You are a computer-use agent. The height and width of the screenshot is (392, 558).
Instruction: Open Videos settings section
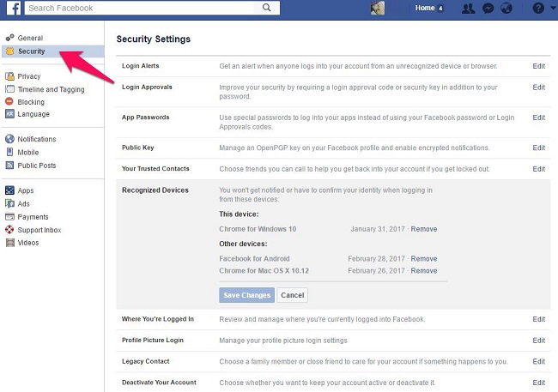(x=28, y=243)
